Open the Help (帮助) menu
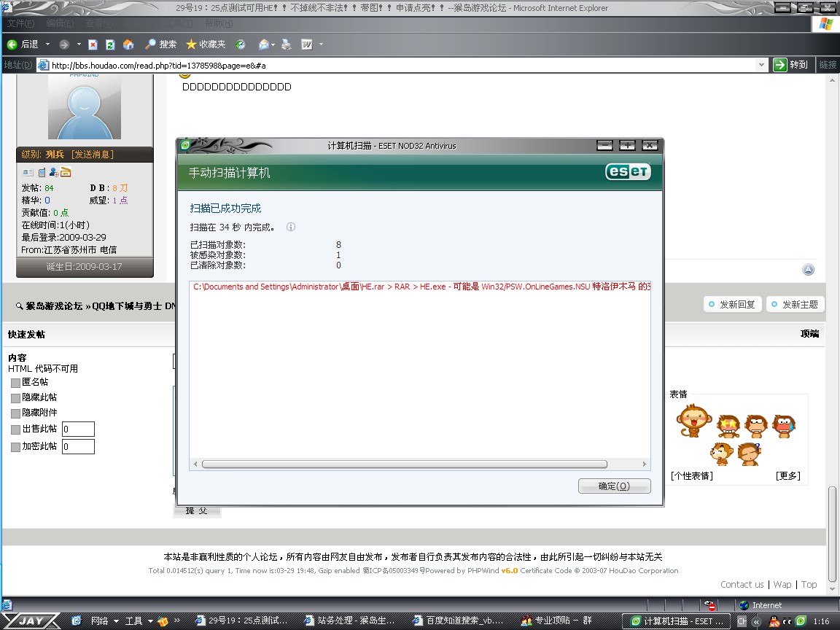840x630 pixels. (218, 23)
